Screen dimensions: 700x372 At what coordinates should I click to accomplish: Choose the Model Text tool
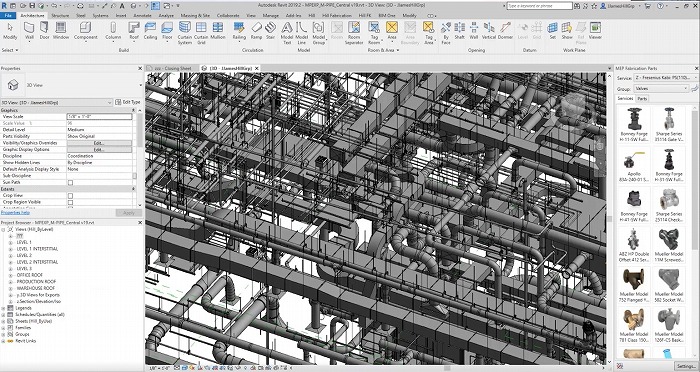coord(287,33)
